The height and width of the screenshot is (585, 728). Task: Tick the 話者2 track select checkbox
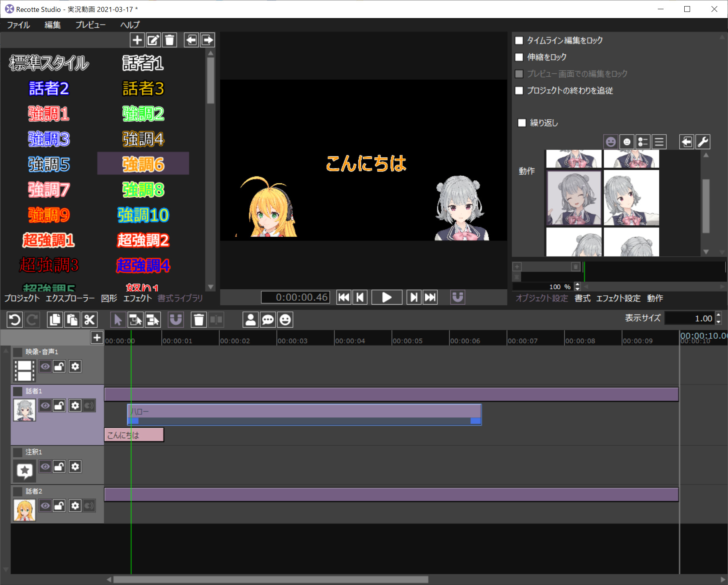pos(18,491)
